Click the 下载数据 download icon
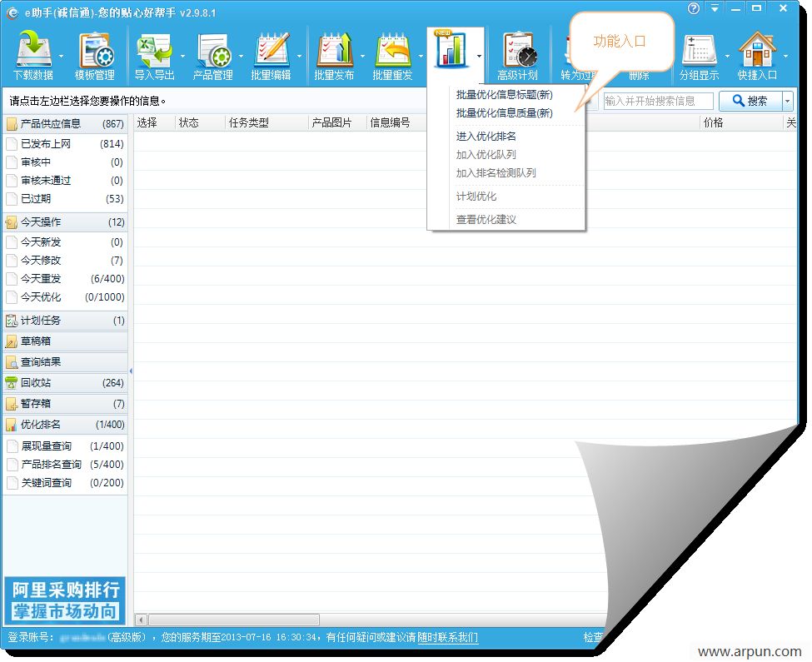This screenshot has width=812, height=662. pyautogui.click(x=33, y=50)
